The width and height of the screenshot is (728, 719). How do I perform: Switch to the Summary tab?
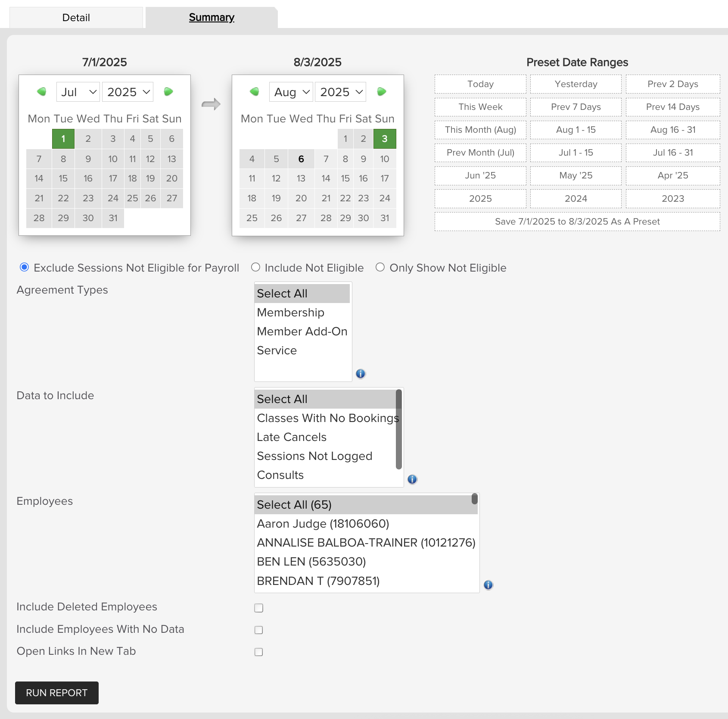(212, 18)
